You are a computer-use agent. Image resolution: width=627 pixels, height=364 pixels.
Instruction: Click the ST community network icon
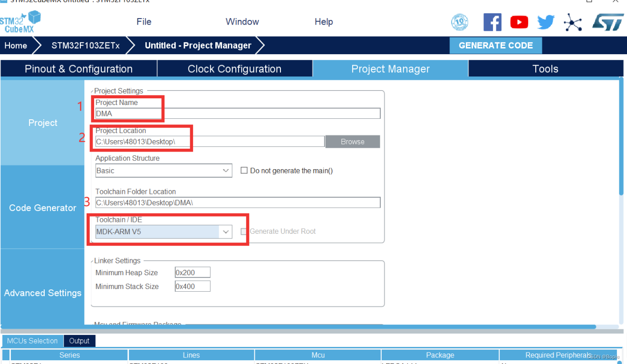573,22
